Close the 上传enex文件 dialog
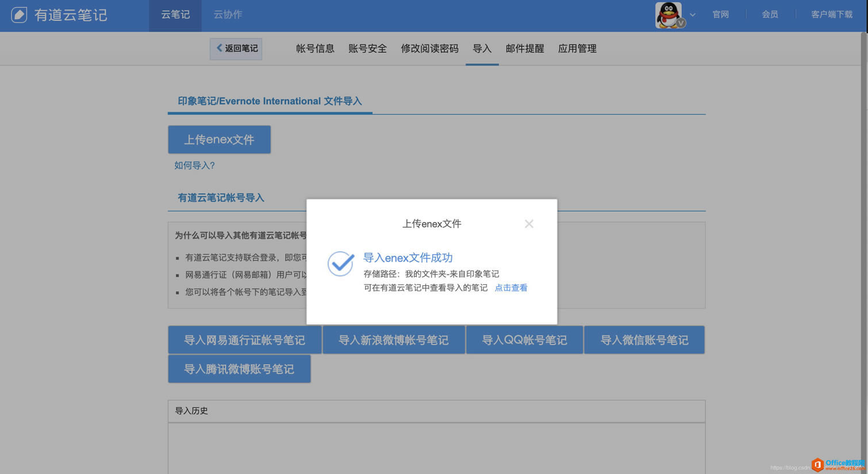Viewport: 868px width, 474px height. pos(529,224)
